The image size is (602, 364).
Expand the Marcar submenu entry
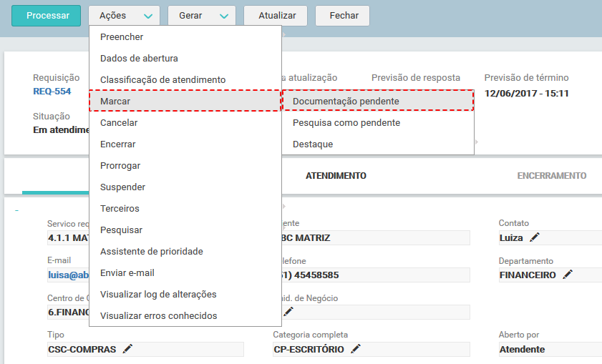pos(185,102)
